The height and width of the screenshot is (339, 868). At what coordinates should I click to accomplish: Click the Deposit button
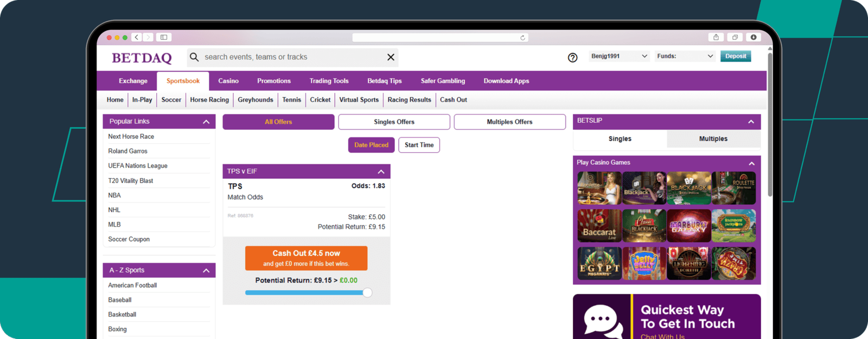(736, 56)
